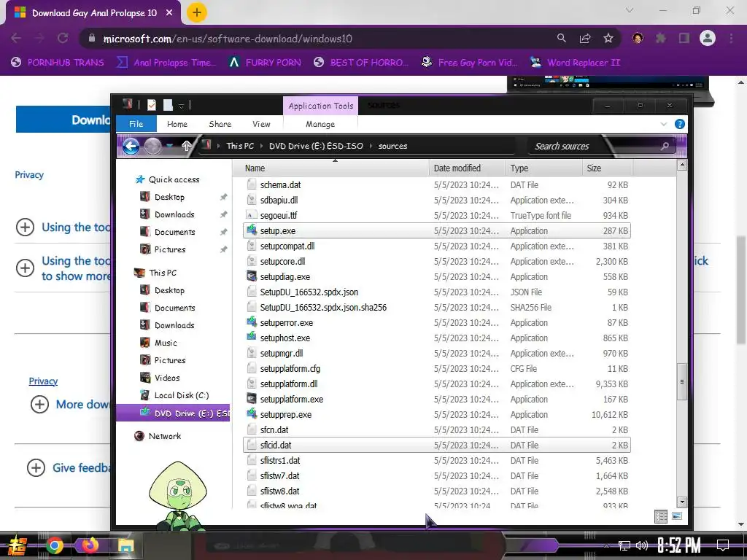
Task: Expand first 'Using the tool' plus section
Action: [x=26, y=227]
